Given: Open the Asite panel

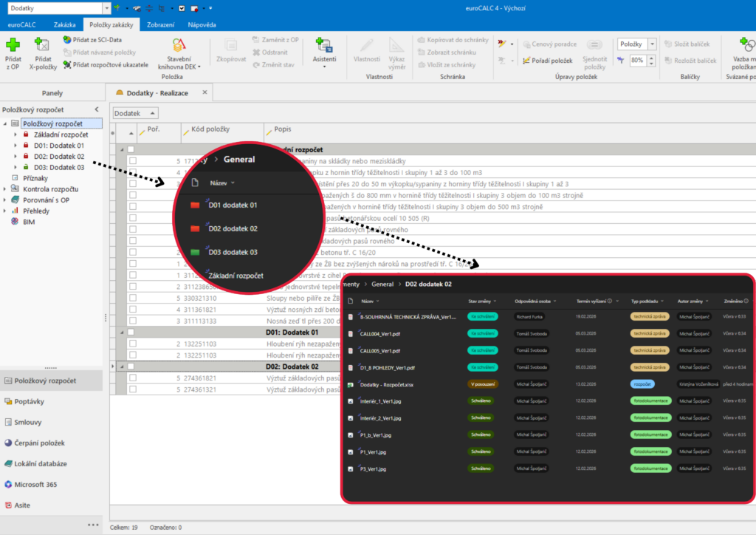Looking at the screenshot, I should point(22,505).
